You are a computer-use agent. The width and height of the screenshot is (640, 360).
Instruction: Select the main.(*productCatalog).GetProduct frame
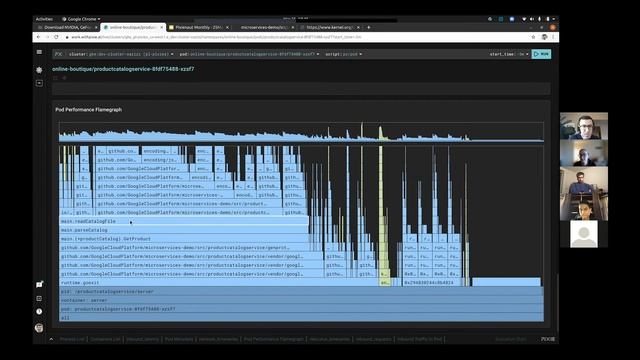184,239
